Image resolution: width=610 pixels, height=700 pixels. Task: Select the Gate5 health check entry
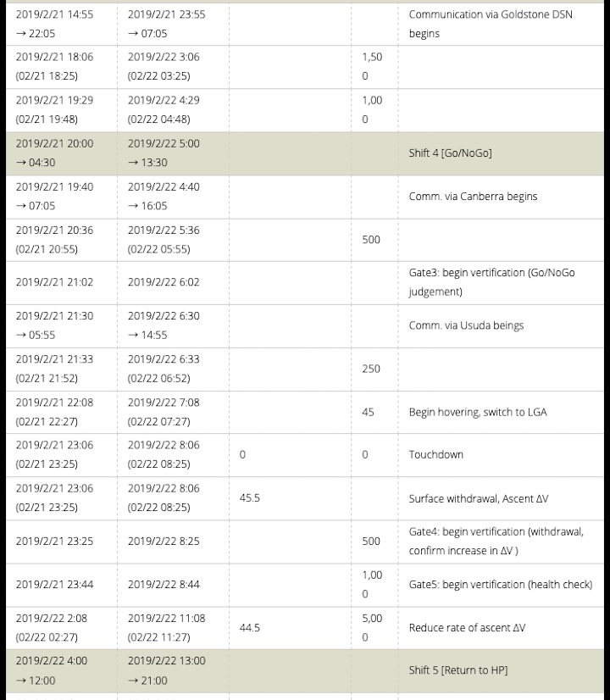point(500,584)
